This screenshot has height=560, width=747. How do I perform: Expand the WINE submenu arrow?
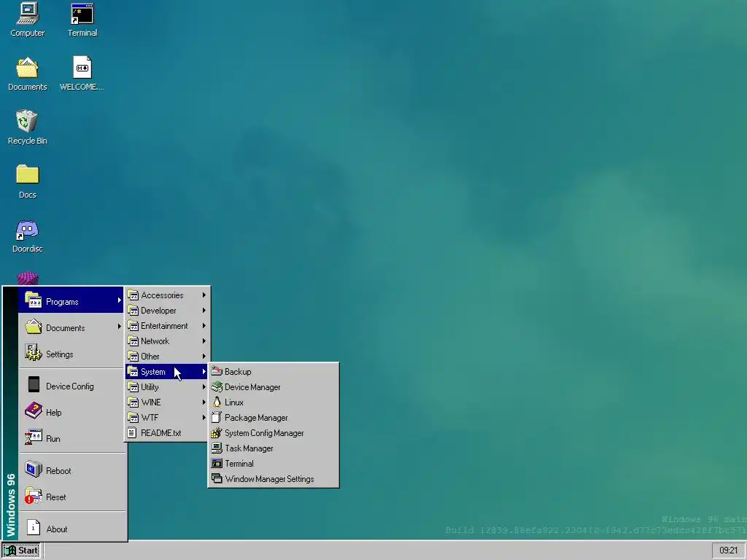point(204,402)
